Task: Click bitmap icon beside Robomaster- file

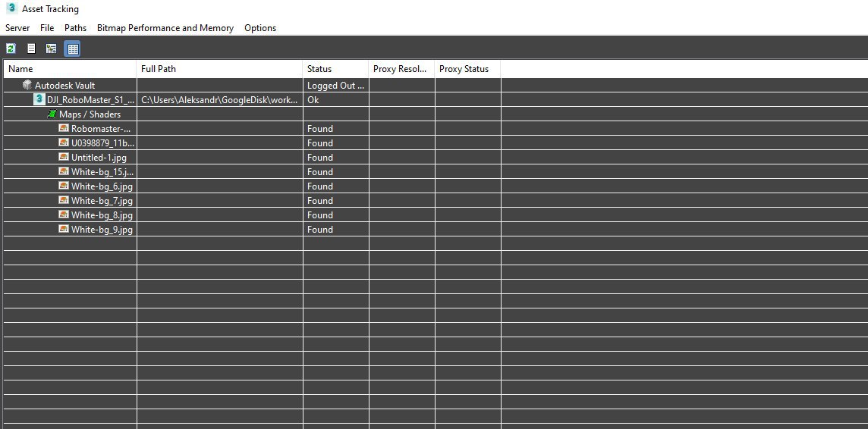Action: [64, 128]
